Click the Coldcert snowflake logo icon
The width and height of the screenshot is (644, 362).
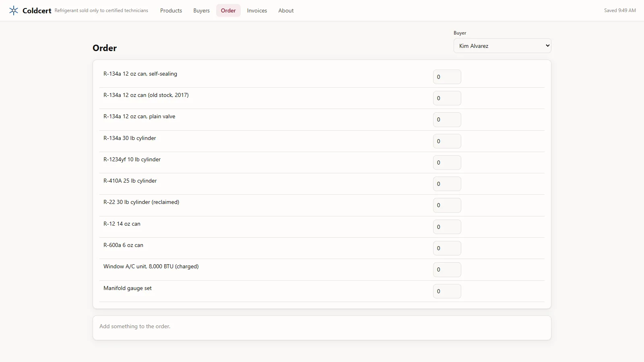point(14,10)
